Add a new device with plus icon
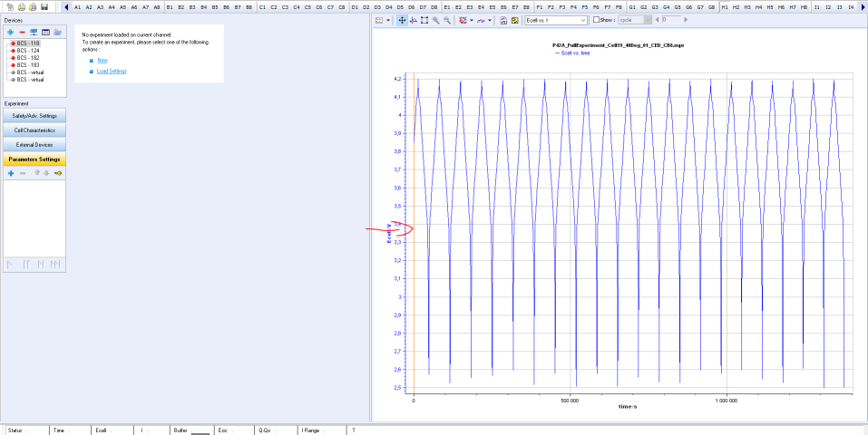868x435 pixels. (x=10, y=32)
